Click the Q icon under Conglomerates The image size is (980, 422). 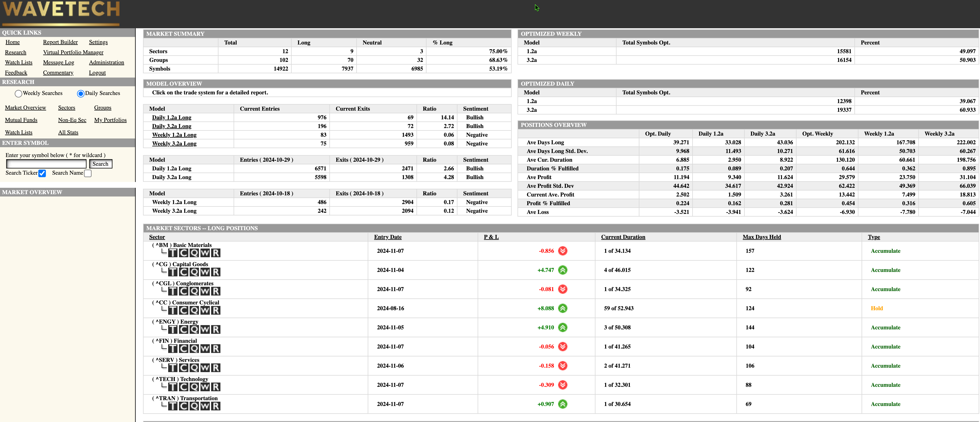(194, 291)
